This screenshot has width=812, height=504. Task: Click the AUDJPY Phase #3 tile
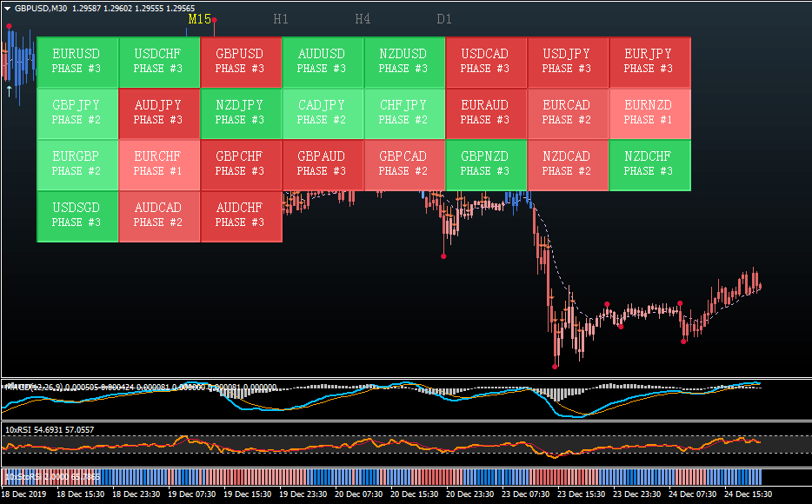click(158, 113)
